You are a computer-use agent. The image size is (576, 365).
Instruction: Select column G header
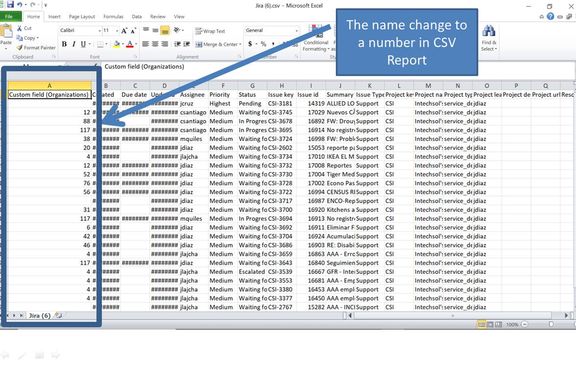[252, 86]
